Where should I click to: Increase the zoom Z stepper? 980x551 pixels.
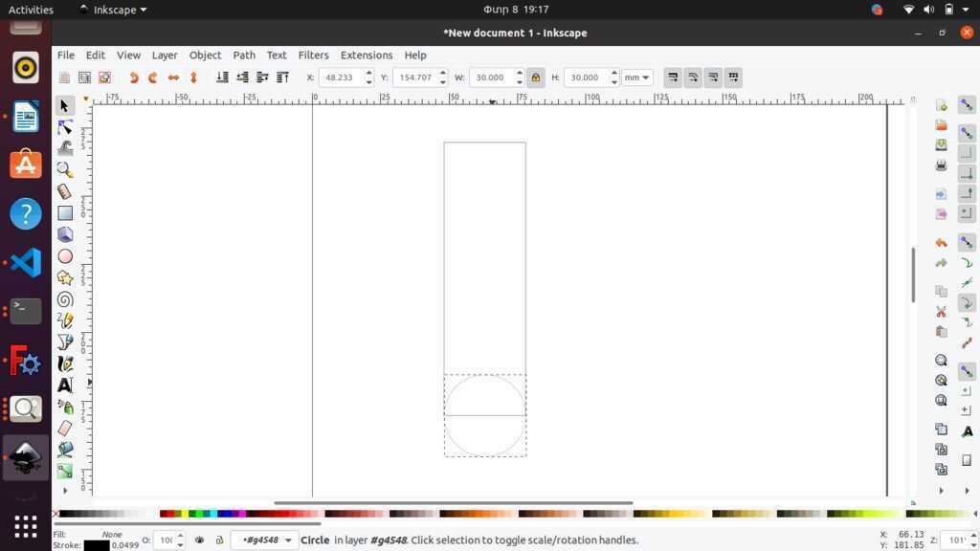pos(973,536)
